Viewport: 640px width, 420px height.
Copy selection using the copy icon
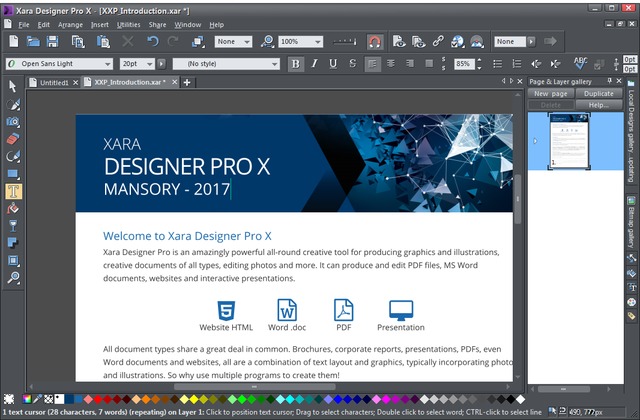click(x=78, y=41)
